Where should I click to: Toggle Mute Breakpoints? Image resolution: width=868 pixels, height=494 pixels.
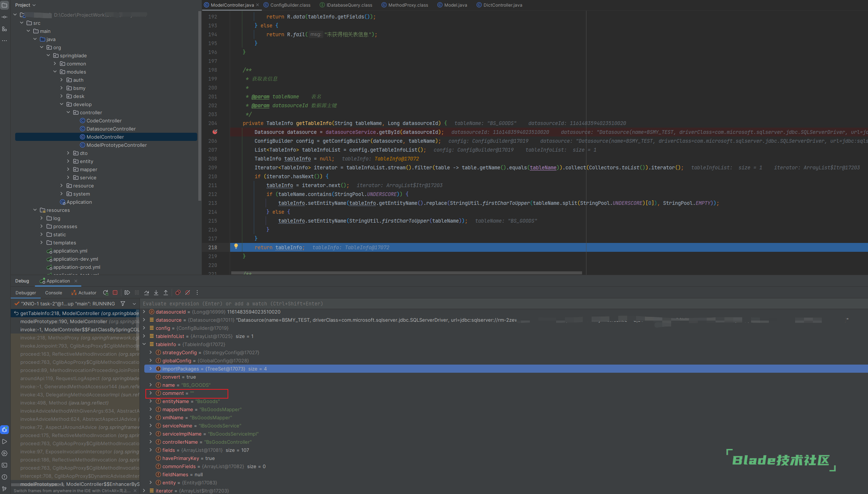[x=188, y=292]
